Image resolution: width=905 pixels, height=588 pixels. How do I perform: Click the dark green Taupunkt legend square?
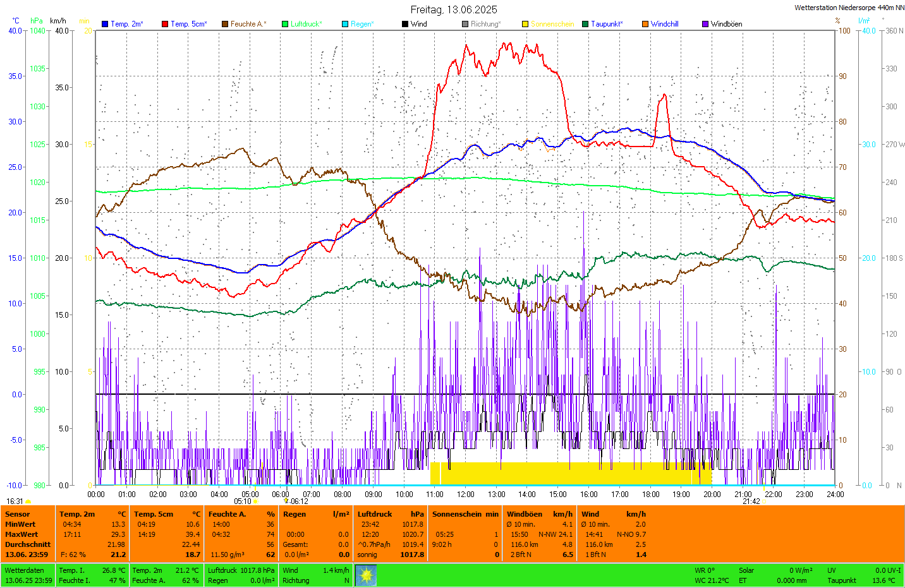pyautogui.click(x=585, y=24)
